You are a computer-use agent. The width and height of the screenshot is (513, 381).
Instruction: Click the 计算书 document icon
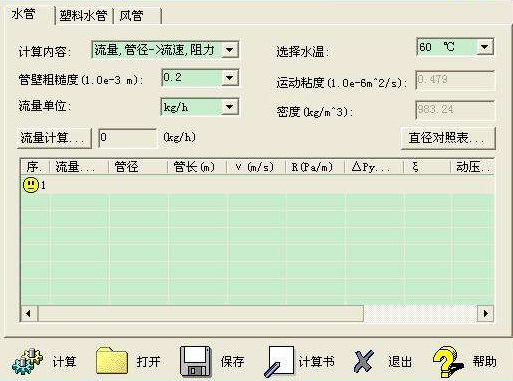279,362
